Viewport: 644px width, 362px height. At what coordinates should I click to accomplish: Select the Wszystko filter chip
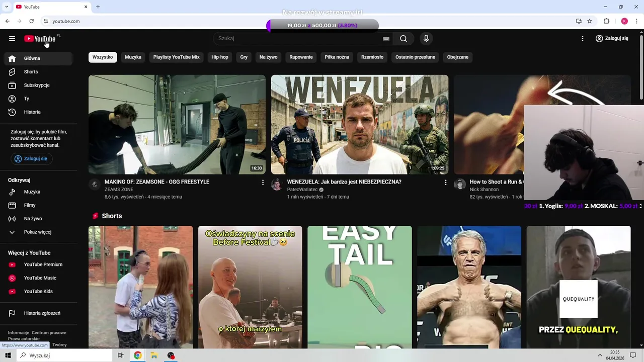coord(103,57)
